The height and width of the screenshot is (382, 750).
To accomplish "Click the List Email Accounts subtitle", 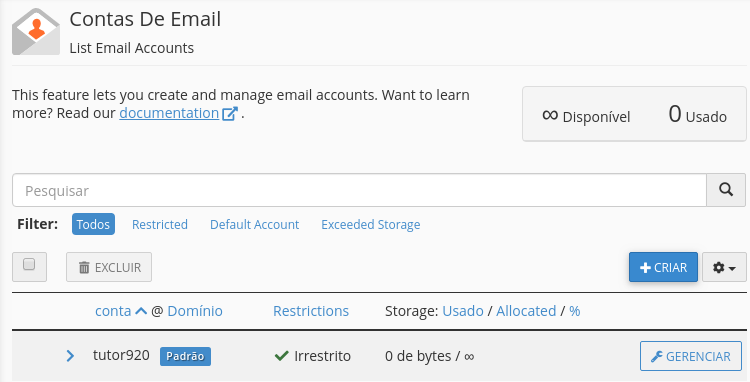I will (132, 48).
